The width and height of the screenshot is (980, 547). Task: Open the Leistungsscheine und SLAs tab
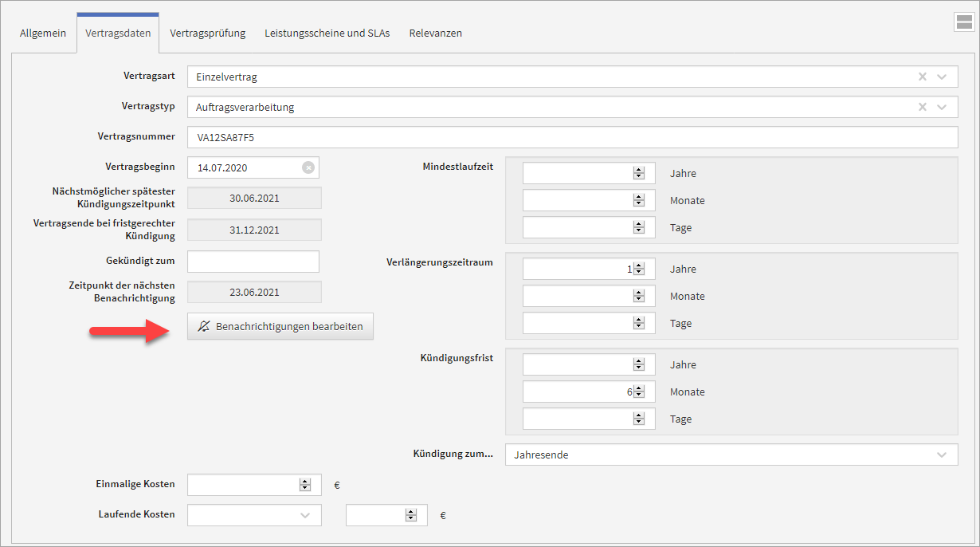[x=327, y=33]
